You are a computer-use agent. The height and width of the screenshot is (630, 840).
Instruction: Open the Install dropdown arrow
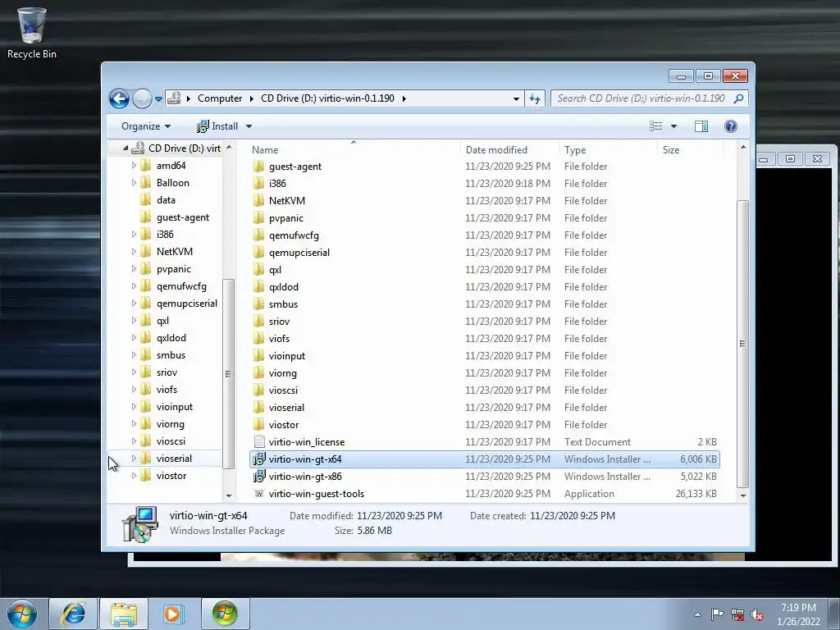click(249, 126)
